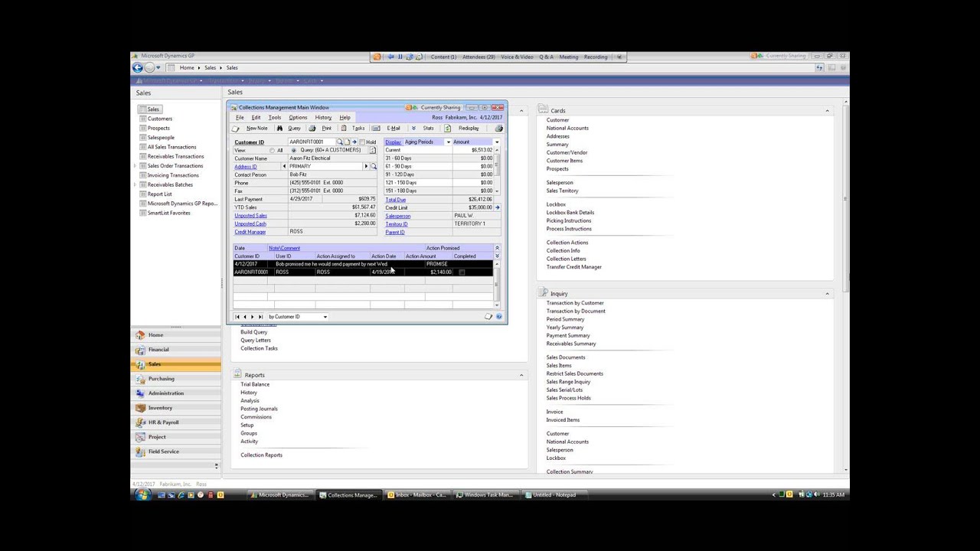
Task: Open Query from the Collections toolbar
Action: click(289, 129)
